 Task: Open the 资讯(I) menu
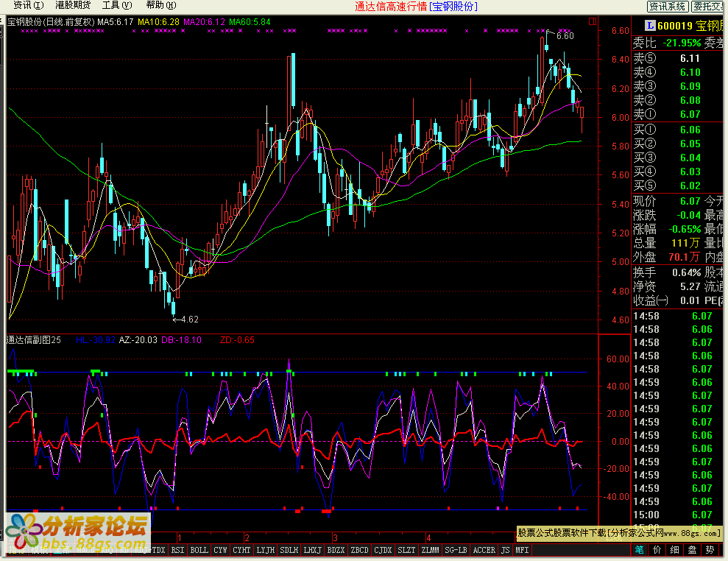point(28,5)
